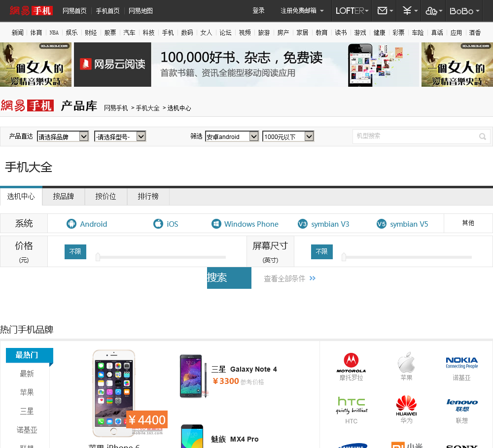Screen dimensions: 493x448
Task: Select the Android system icon
Action: point(71,224)
